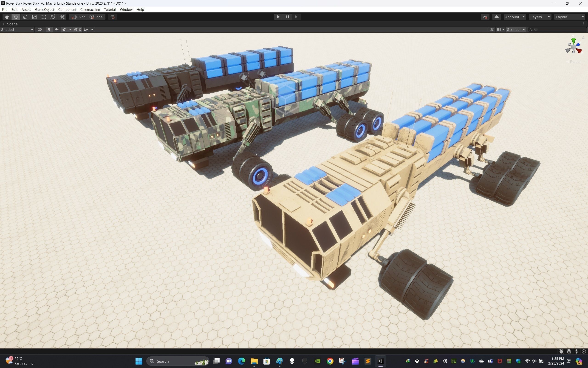The width and height of the screenshot is (588, 368).
Task: Click the Unity icon on taskbar
Action: [x=381, y=361]
